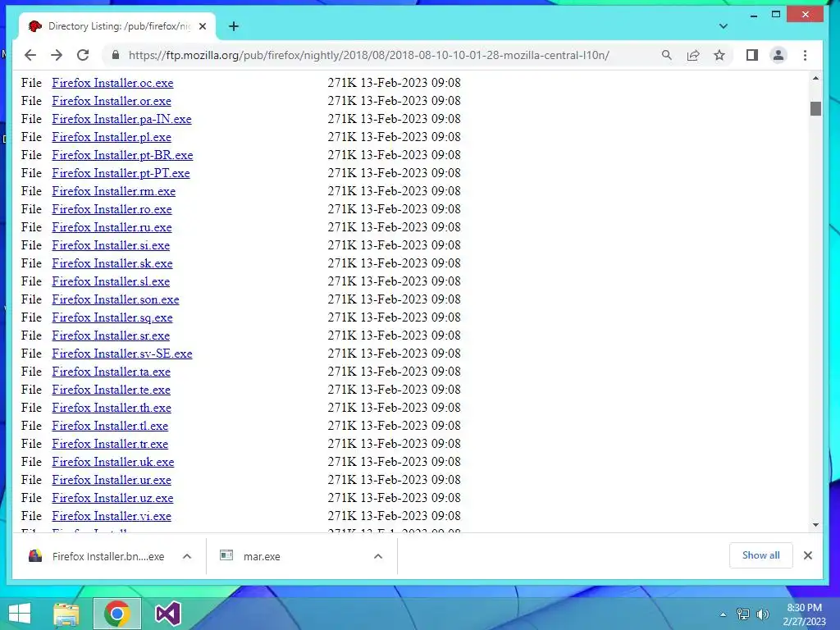Open File Explorer from taskbar

(66, 614)
